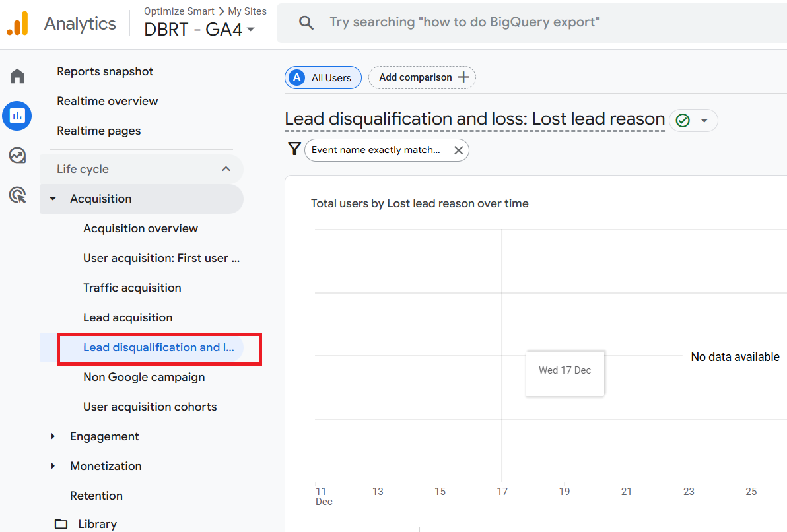Viewport: 787px width, 532px height.
Task: Expand the Engagement section
Action: (53, 436)
